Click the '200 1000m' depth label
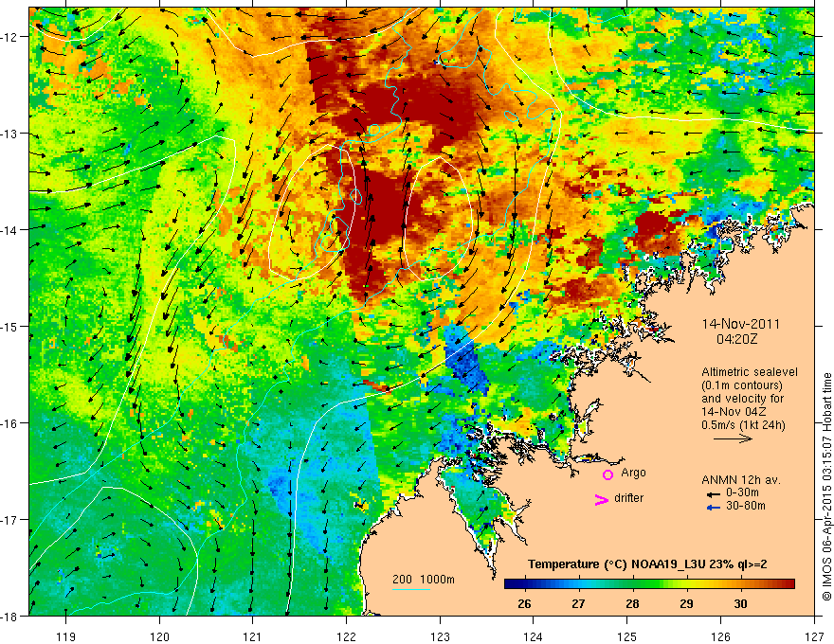The height and width of the screenshot is (644, 834). point(424,580)
